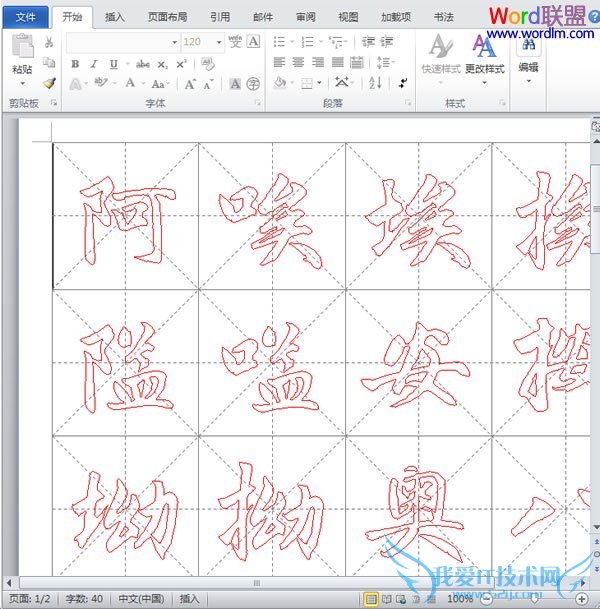Click the multilevel list icon
The image size is (600, 609).
tap(335, 42)
